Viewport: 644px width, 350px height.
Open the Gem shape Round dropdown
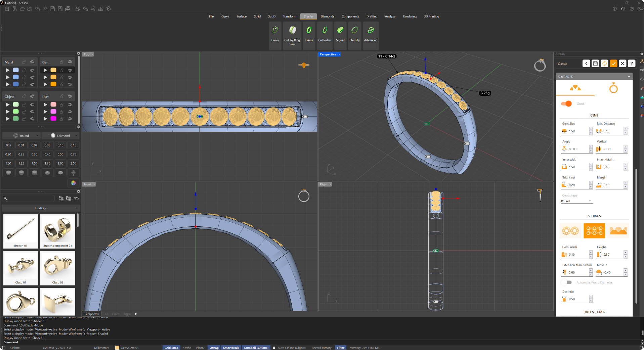(576, 201)
